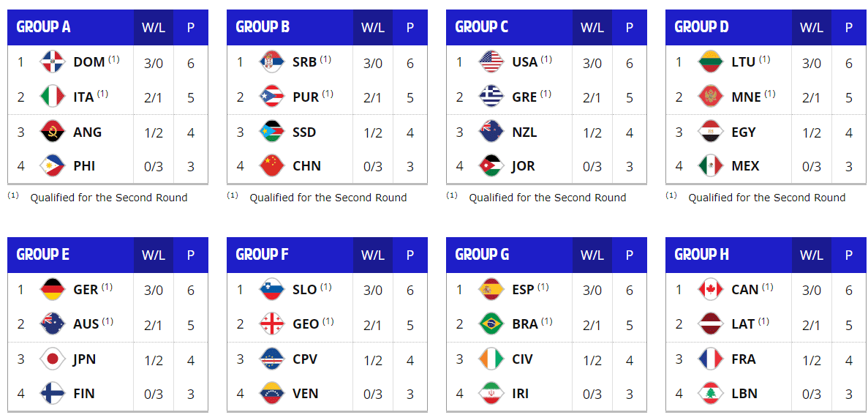Viewport: 868px width, 415px height.
Task: Click the Serbia flag icon
Action: click(272, 62)
